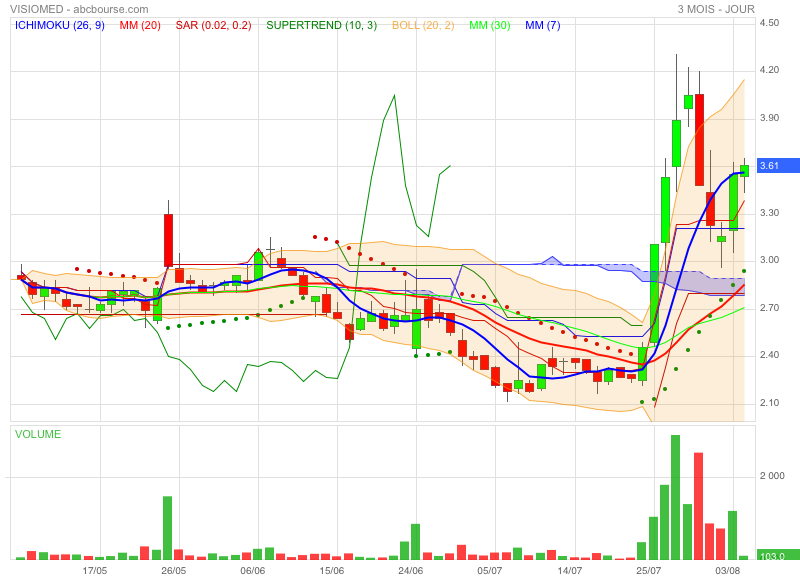Click the current price tag 3.61
Screen dimensions: 800x580
pos(778,165)
